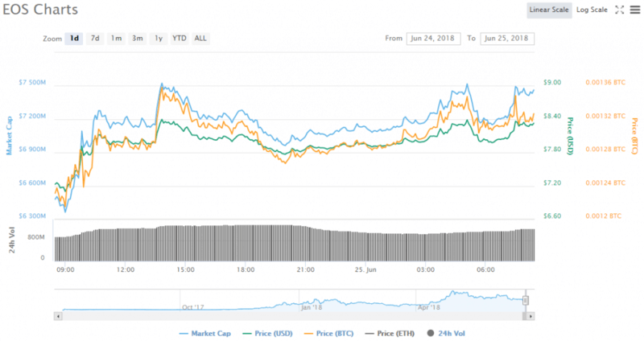Viewport: 644px width, 341px height.
Task: Choose 1y zoom range
Action: click(159, 38)
